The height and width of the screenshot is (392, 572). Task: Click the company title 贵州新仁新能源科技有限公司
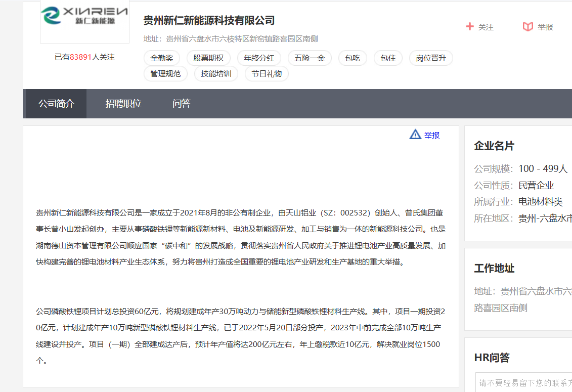(209, 20)
